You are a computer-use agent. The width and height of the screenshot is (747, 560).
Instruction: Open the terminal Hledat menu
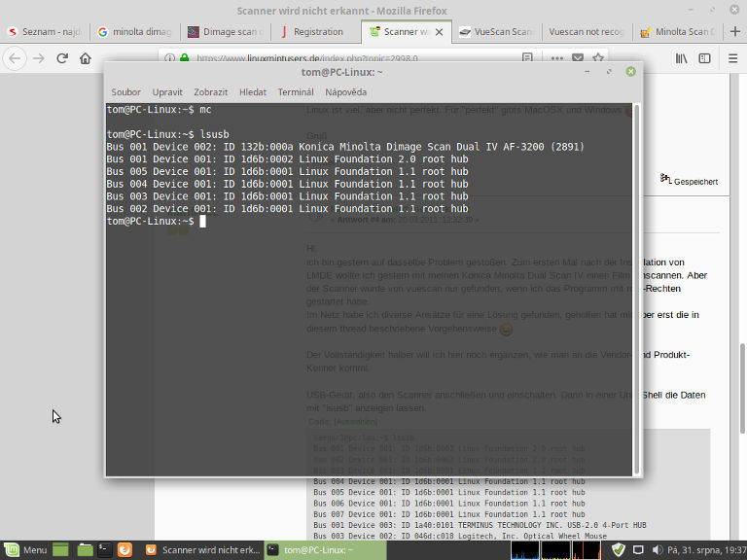click(x=253, y=92)
